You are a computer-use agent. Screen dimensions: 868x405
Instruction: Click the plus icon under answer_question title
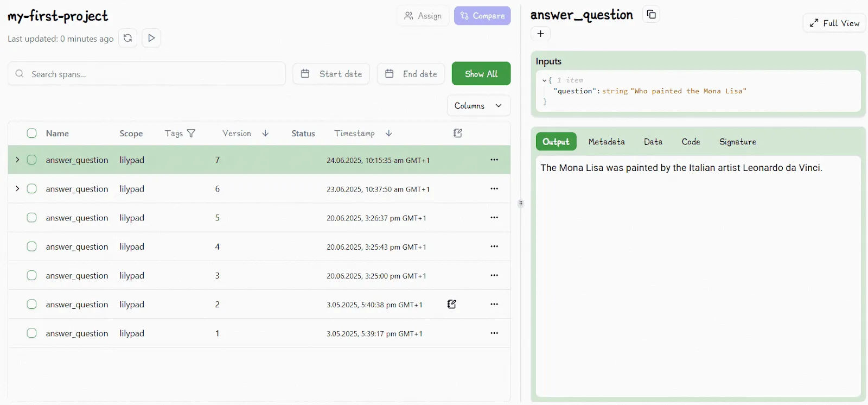pyautogui.click(x=540, y=34)
